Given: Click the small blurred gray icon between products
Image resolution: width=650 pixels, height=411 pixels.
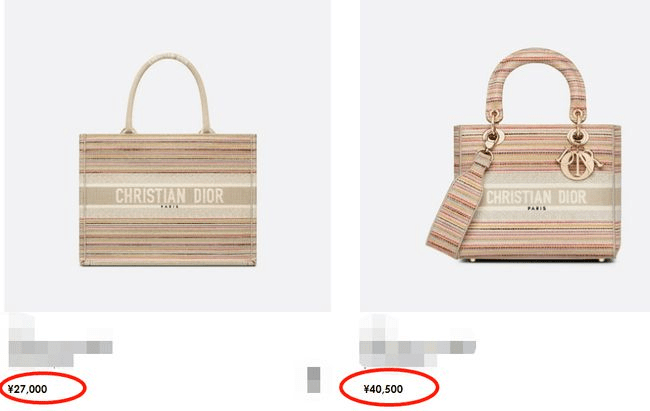Looking at the screenshot, I should pyautogui.click(x=313, y=379).
